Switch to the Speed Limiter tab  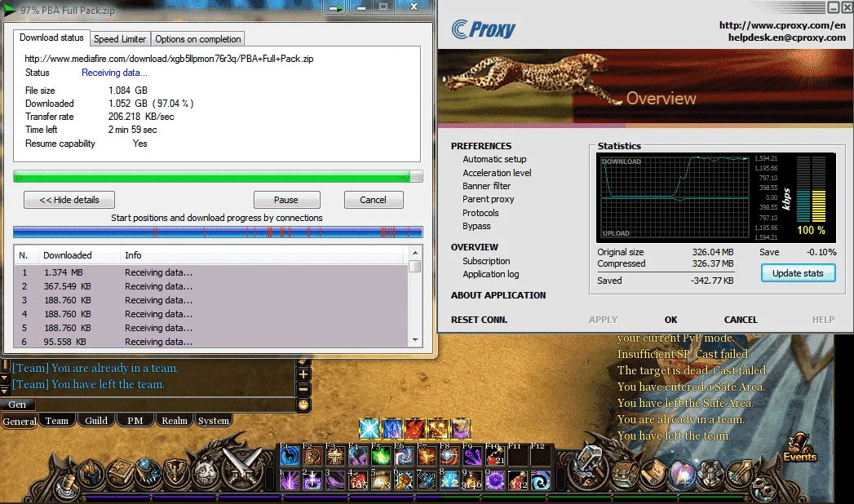120,39
